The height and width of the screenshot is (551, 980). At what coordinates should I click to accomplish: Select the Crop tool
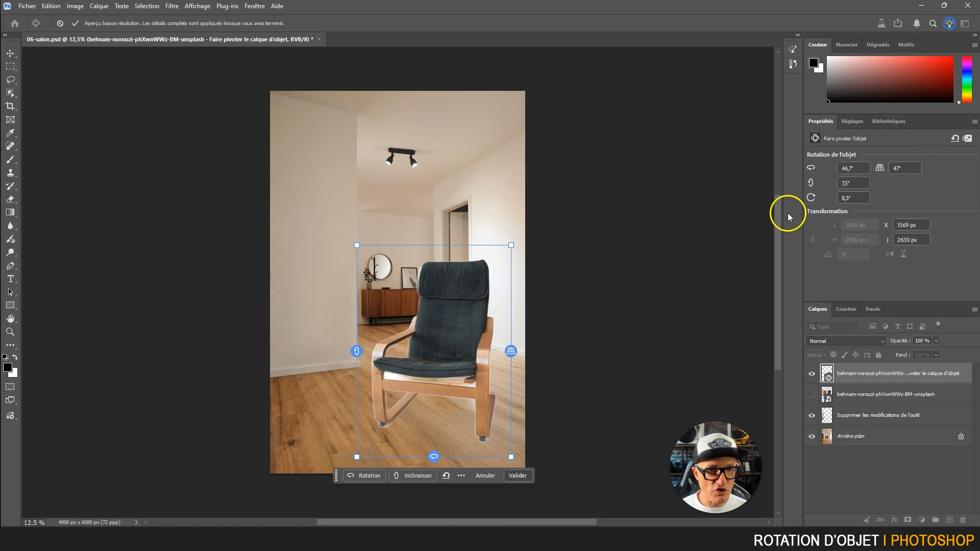[x=10, y=106]
